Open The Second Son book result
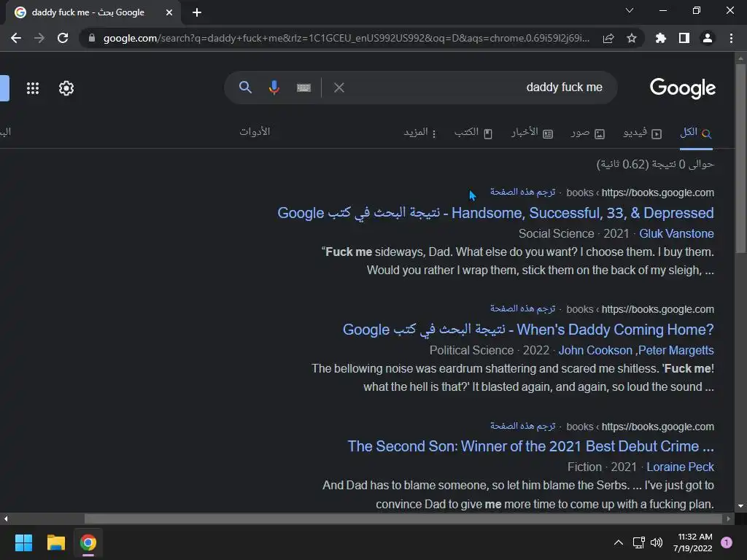The height and width of the screenshot is (560, 747). click(x=531, y=446)
